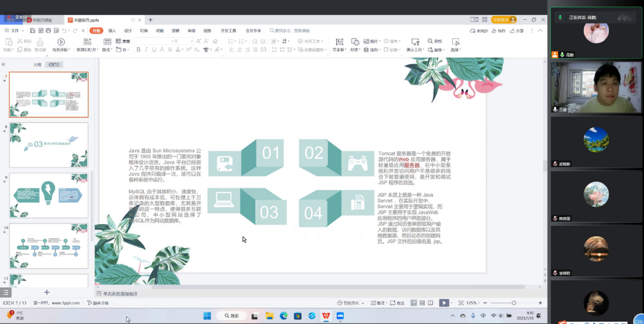Click the orange Login (立即登录) button
The image size is (644, 324).
point(503,20)
